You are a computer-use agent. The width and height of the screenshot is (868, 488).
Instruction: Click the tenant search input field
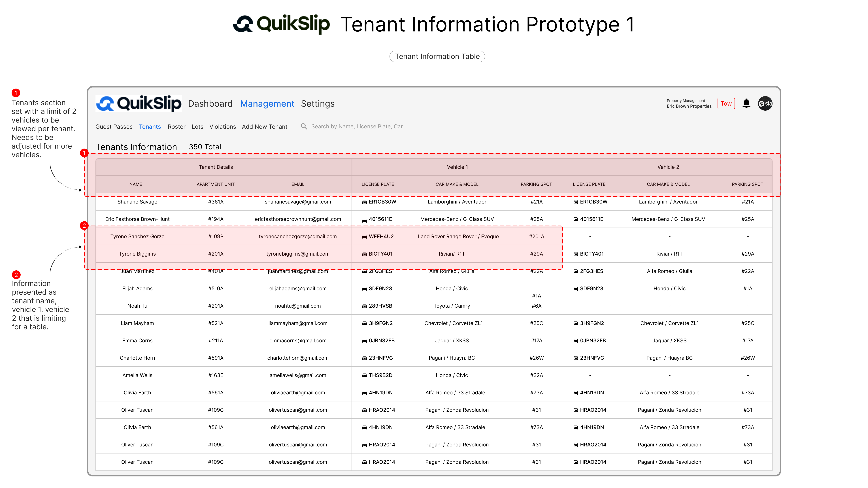click(x=359, y=127)
